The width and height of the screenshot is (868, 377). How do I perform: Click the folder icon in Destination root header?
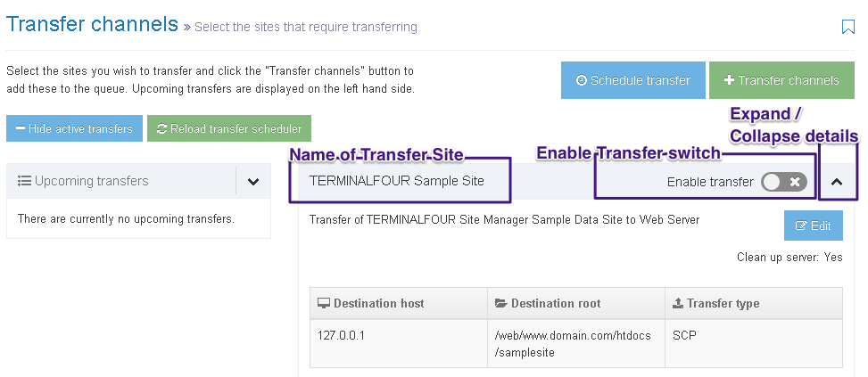(500, 303)
